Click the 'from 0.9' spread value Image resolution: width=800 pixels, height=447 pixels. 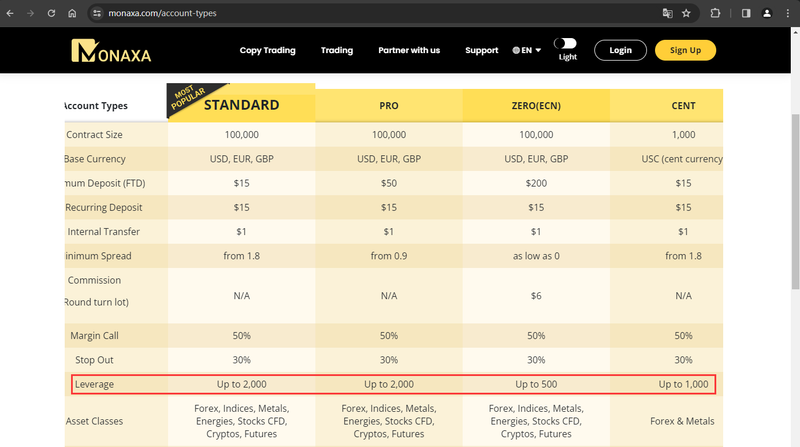[389, 256]
